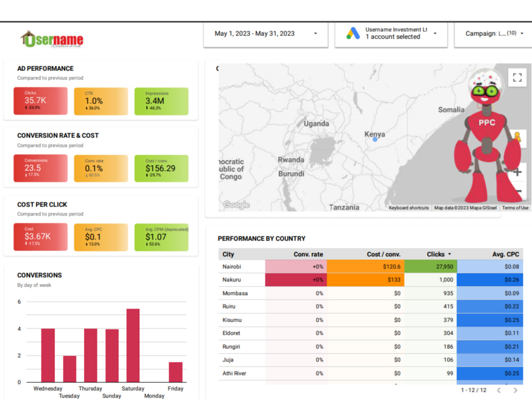Select the CTR 1.0% scorecard

click(101, 101)
